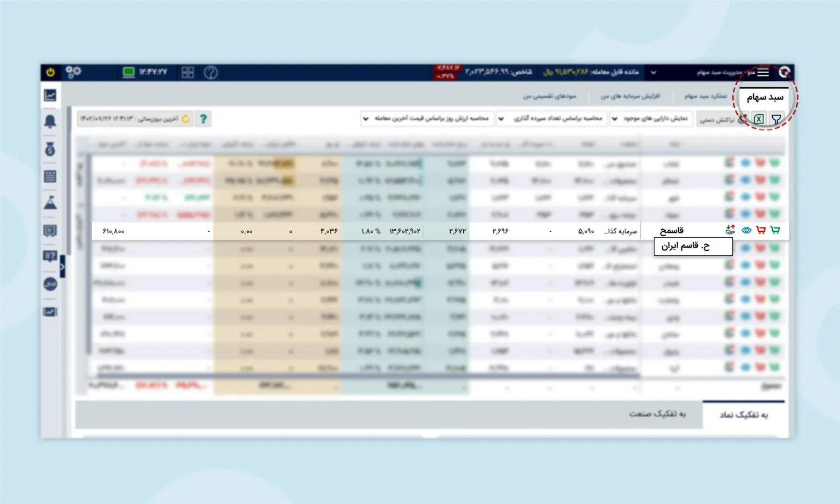Click the mountain-shaped sidebar icon
840x504 pixels.
[x=50, y=203]
